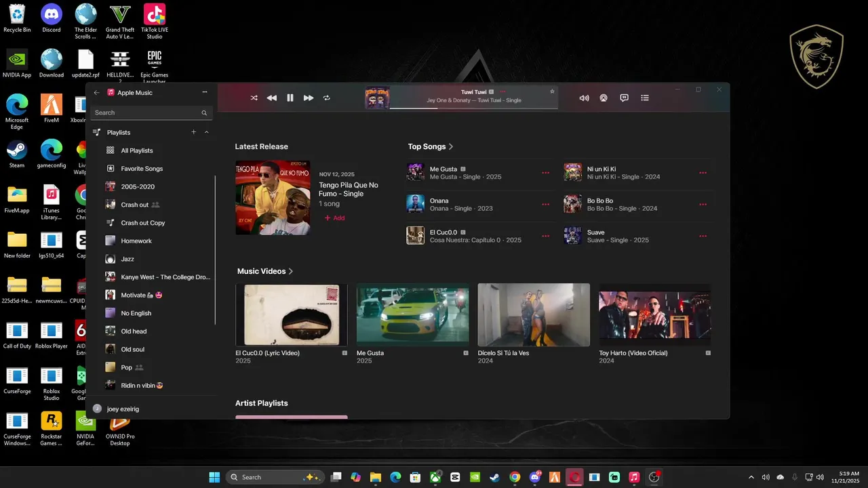868x488 pixels.
Task: Favorite Tuwi Tuwi with the star icon
Action: [x=552, y=91]
